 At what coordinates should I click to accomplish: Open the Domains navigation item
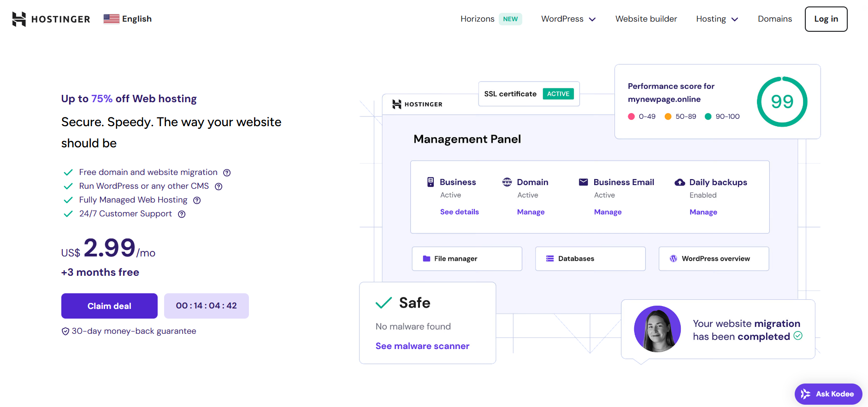(x=774, y=19)
